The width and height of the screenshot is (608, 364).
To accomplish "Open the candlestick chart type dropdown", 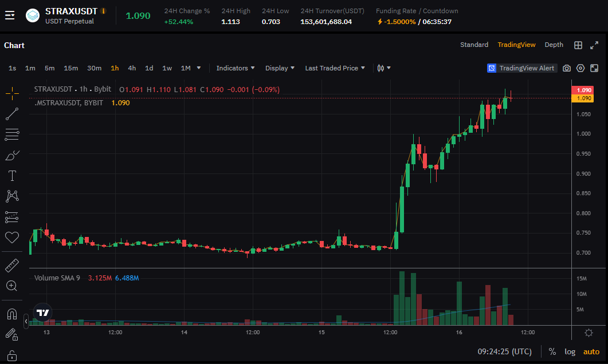I will (x=384, y=68).
